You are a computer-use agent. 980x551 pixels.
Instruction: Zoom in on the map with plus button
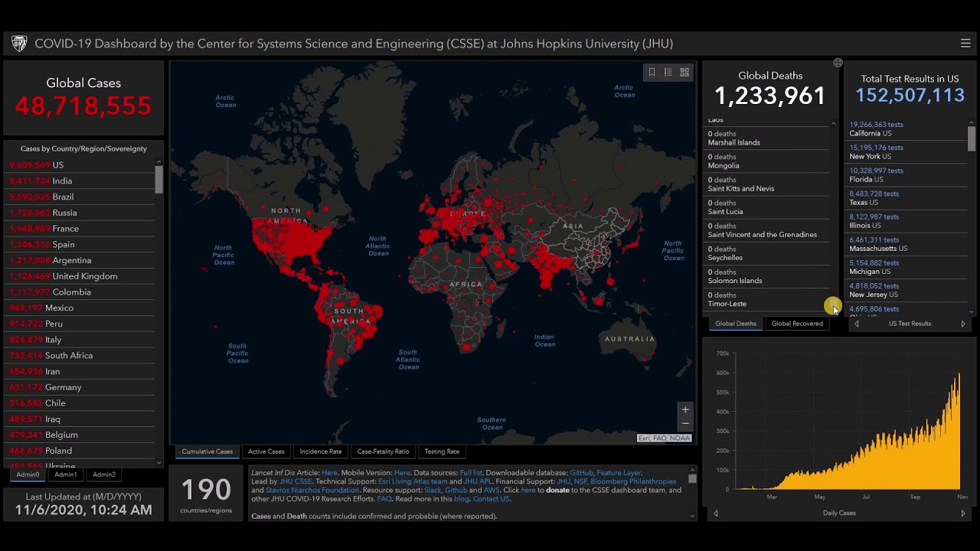click(685, 409)
